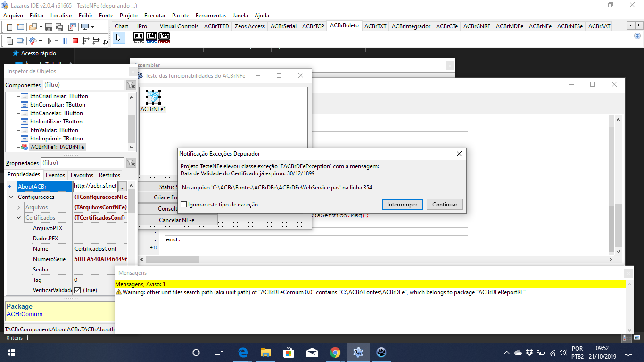Select the ACBrNFe1 component on form

(153, 98)
